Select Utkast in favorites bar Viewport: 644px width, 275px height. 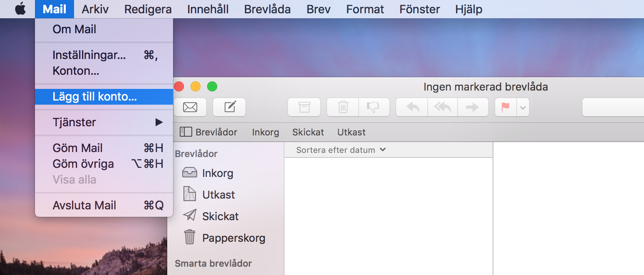(352, 132)
